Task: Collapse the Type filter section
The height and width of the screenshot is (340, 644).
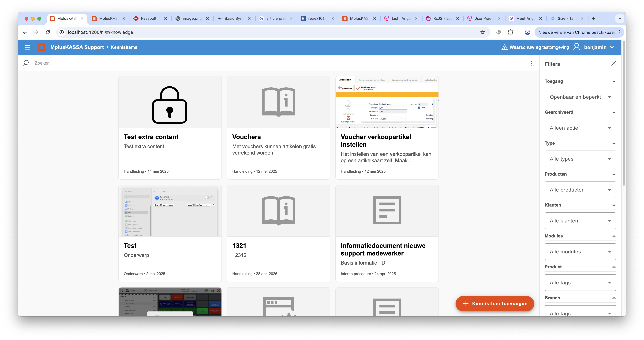Action: pyautogui.click(x=614, y=143)
